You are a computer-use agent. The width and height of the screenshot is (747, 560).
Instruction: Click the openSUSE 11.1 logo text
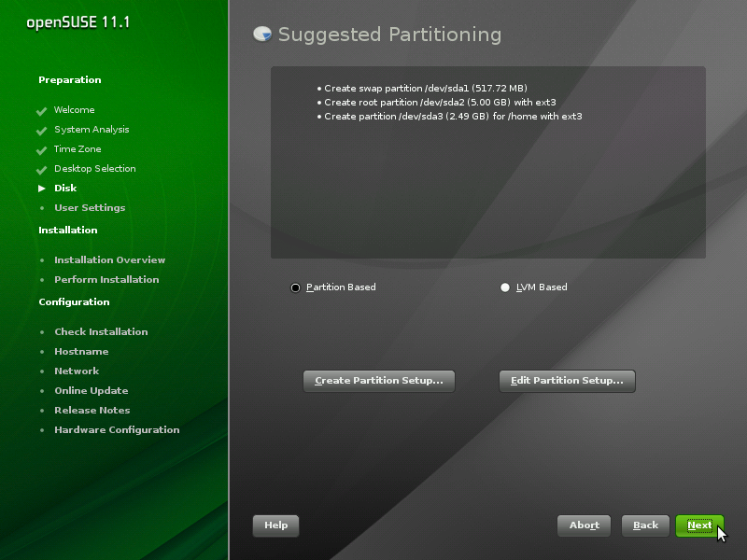tap(78, 22)
